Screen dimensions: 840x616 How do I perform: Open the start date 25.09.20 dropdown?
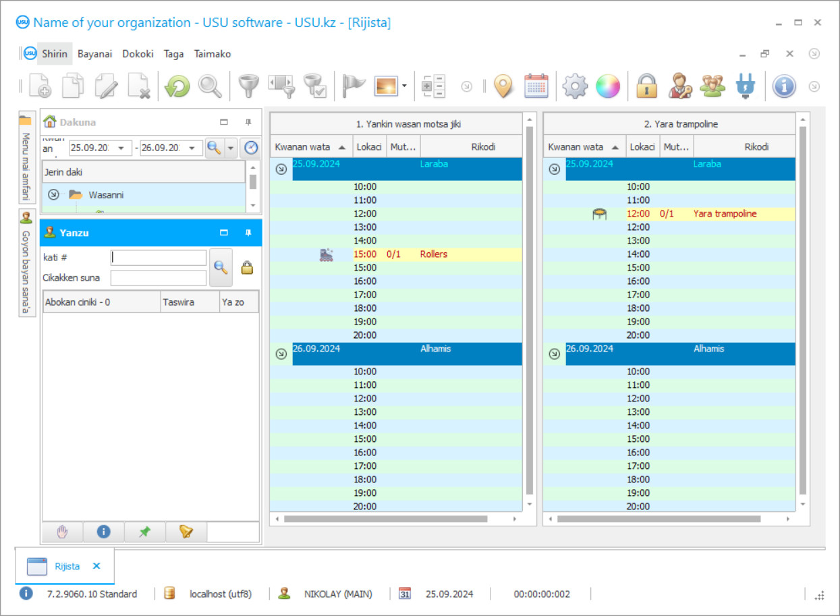click(x=123, y=147)
